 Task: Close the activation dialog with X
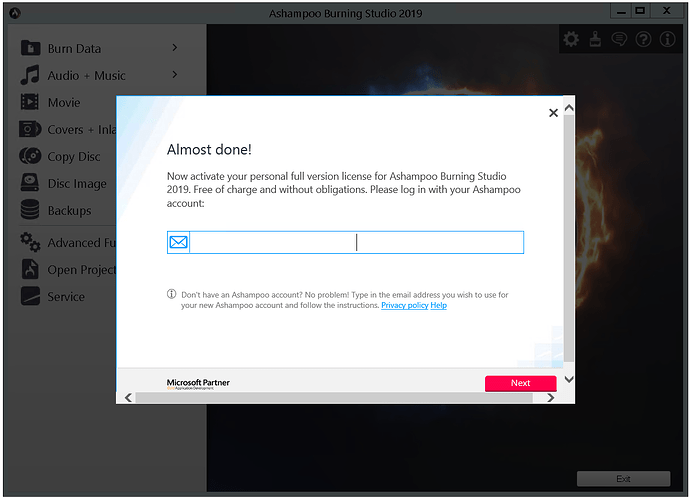click(553, 113)
